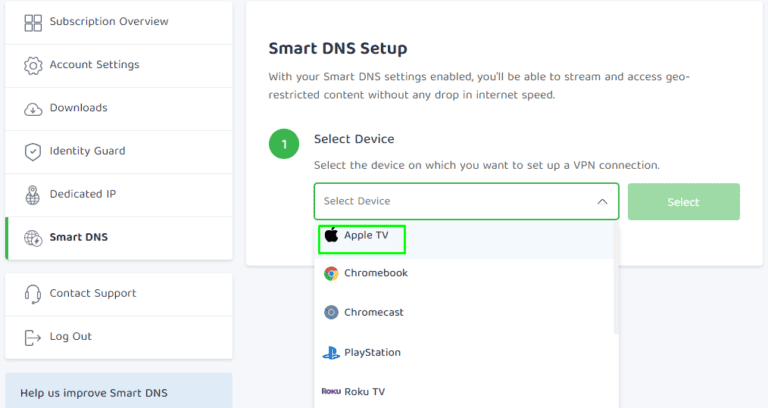The height and width of the screenshot is (408, 768).
Task: Click the Downloads cloud icon
Action: 33,108
